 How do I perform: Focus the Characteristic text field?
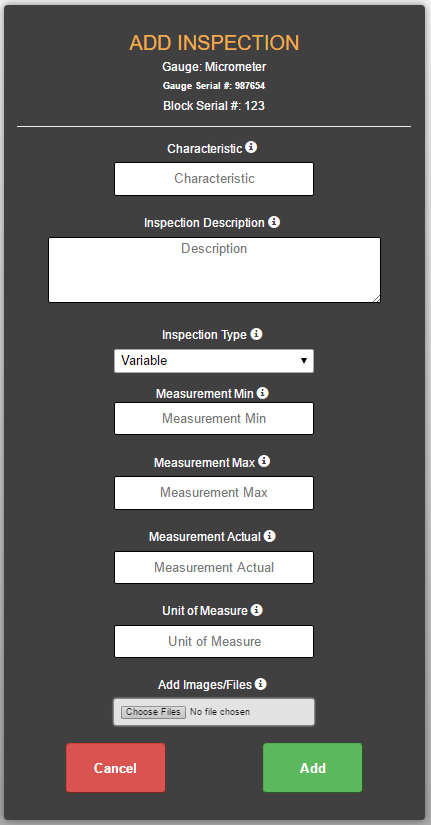214,179
